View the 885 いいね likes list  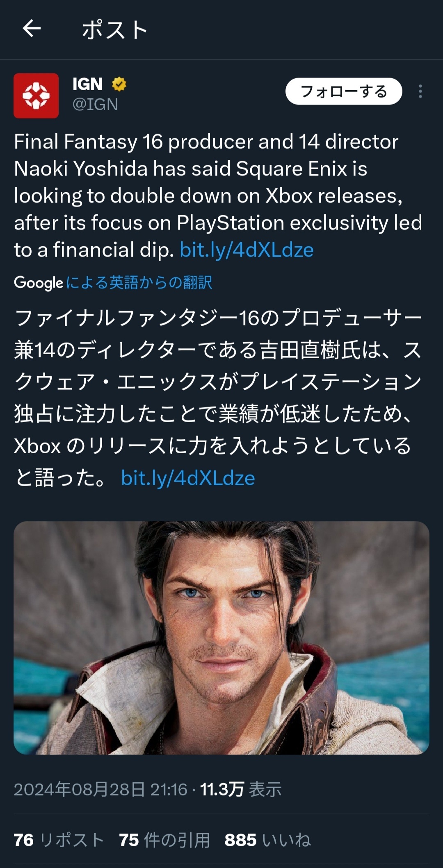267,840
